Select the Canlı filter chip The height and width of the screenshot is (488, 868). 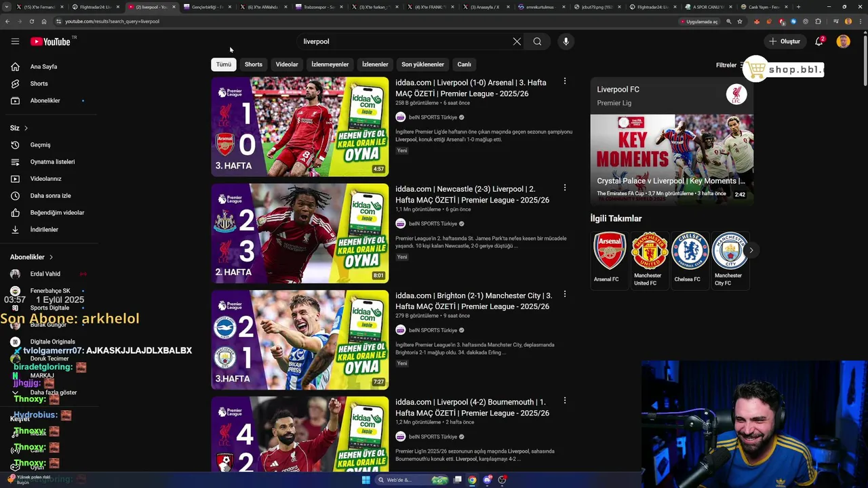464,64
